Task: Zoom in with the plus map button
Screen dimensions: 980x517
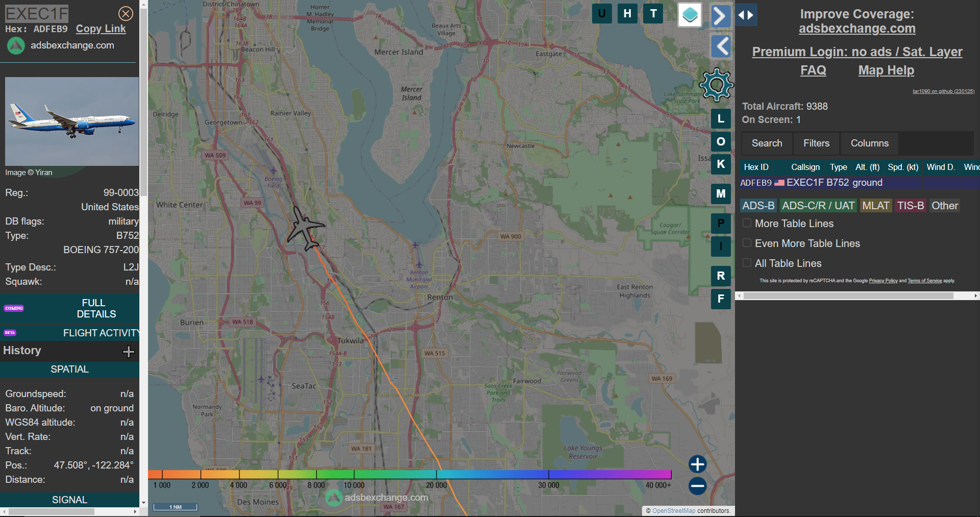Action: (697, 464)
